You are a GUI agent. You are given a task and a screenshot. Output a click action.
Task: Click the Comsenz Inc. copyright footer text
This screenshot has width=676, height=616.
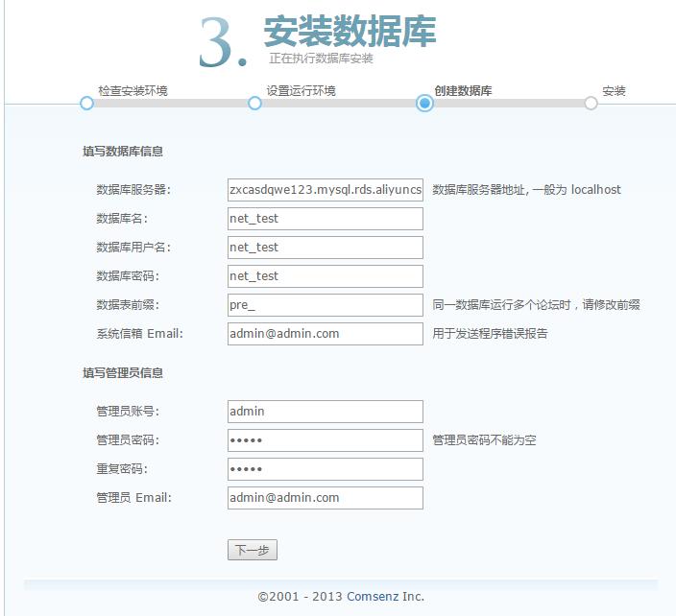[x=341, y=596]
